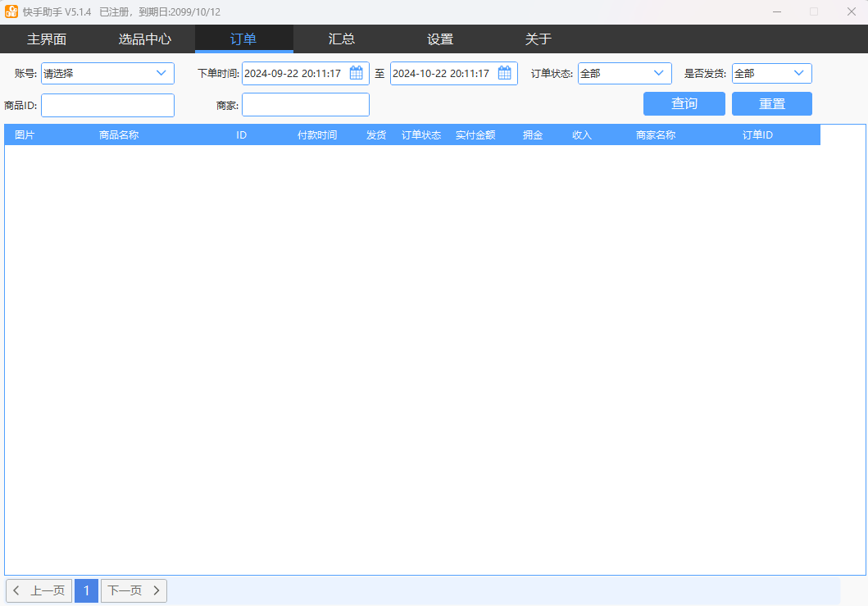The image size is (868, 606).
Task: Focus the 商家 merchant input field
Action: pos(305,105)
